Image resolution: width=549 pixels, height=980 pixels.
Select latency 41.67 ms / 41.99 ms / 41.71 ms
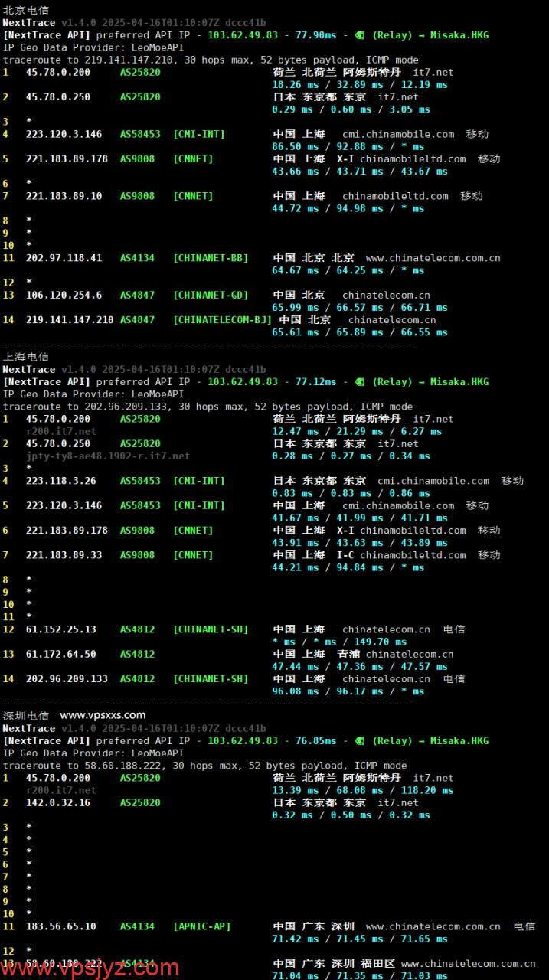tap(360, 518)
